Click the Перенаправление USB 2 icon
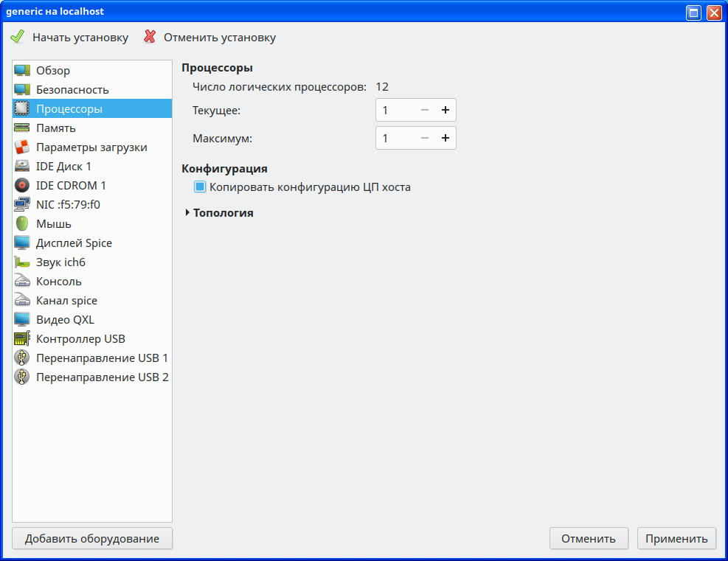The image size is (728, 561). point(22,377)
